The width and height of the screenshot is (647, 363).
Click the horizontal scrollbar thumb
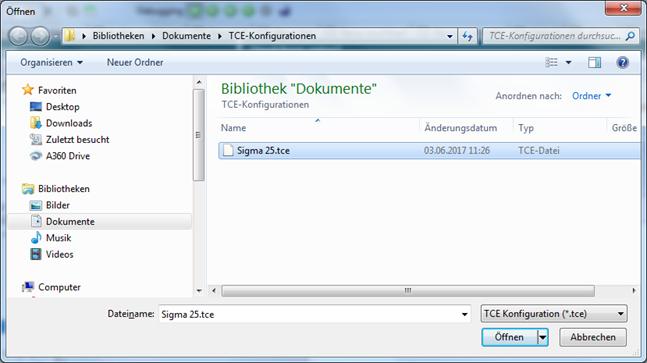[408, 290]
